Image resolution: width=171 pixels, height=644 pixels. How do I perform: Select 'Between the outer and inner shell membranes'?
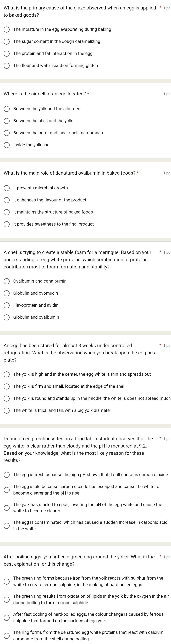pos(7,133)
